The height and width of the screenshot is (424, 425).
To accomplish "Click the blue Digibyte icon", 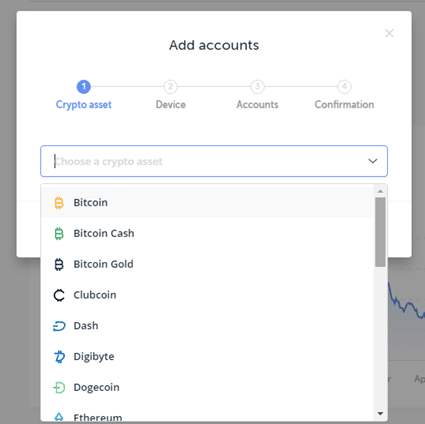I will click(x=59, y=357).
